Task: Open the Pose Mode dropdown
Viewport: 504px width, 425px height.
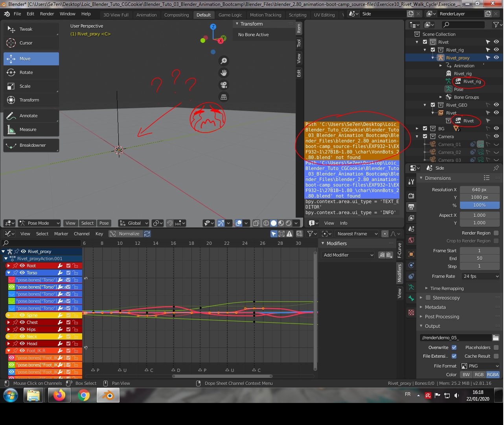Action: coord(39,223)
